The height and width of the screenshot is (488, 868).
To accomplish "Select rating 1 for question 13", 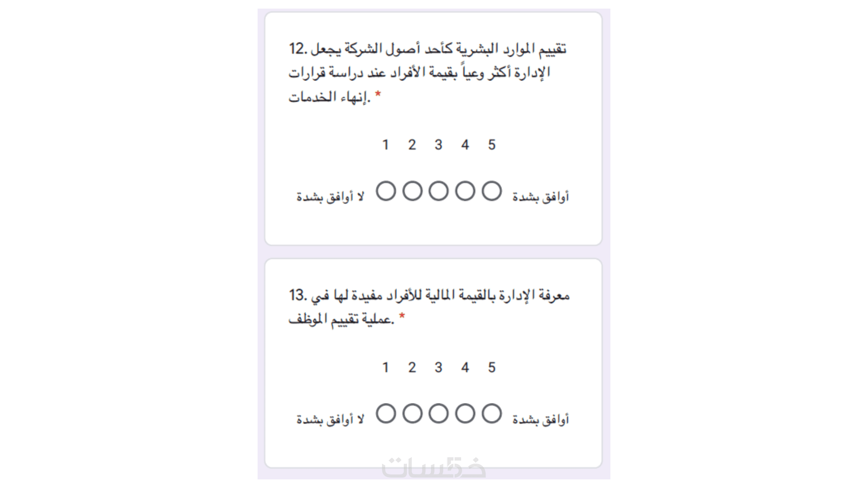I will (x=386, y=413).
